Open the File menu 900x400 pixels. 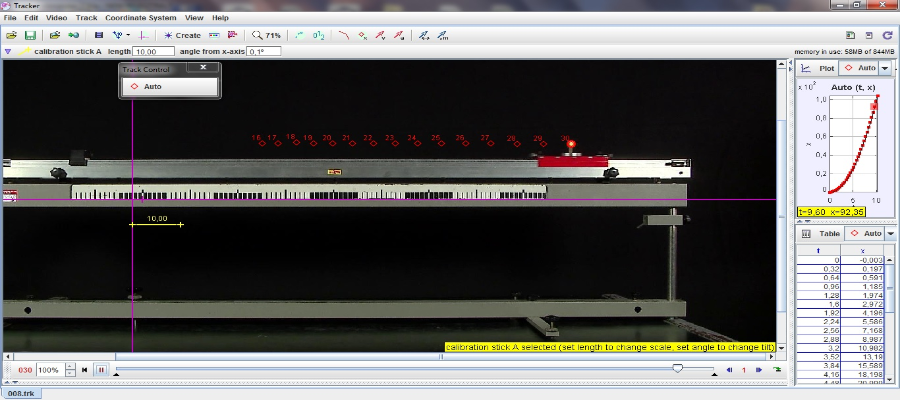(10, 18)
